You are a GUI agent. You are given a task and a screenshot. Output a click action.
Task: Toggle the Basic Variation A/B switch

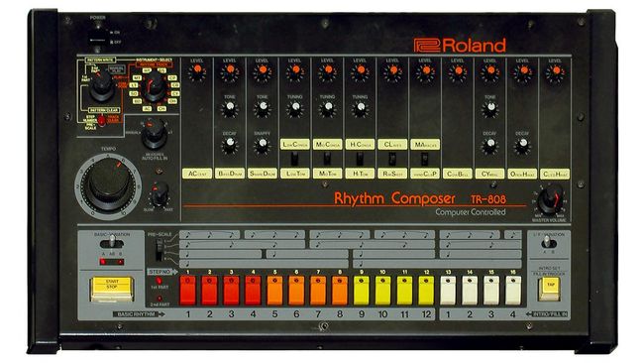[111, 243]
